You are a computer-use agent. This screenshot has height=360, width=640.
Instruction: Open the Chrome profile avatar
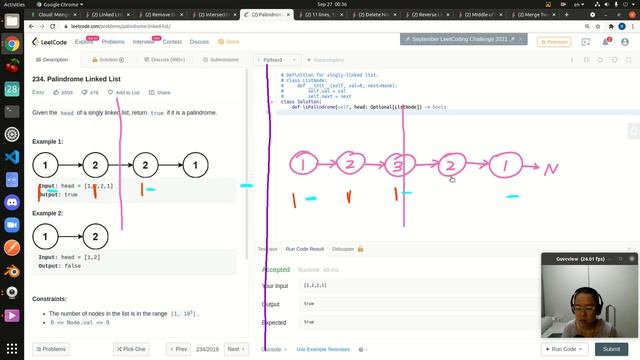pos(622,26)
